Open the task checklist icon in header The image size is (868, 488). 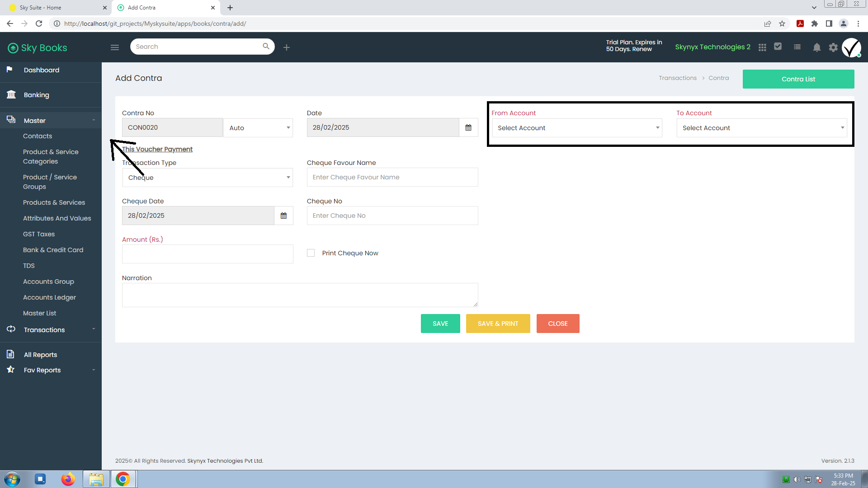pos(778,46)
